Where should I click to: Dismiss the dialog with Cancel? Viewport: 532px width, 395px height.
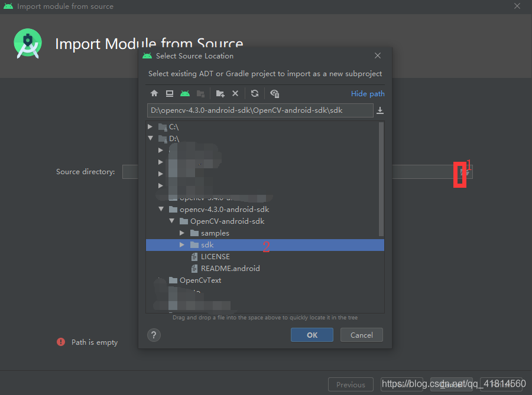point(361,335)
